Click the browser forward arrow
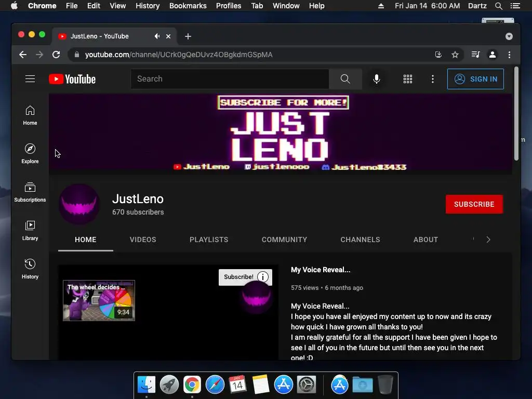This screenshot has width=532, height=399. (x=39, y=55)
